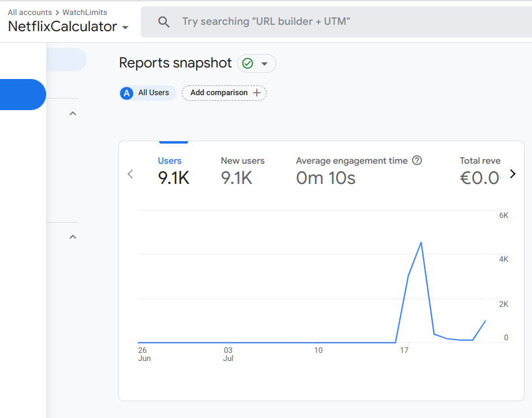Collapse the upper sidebar section chevron
This screenshot has height=418, width=532.
click(x=73, y=114)
